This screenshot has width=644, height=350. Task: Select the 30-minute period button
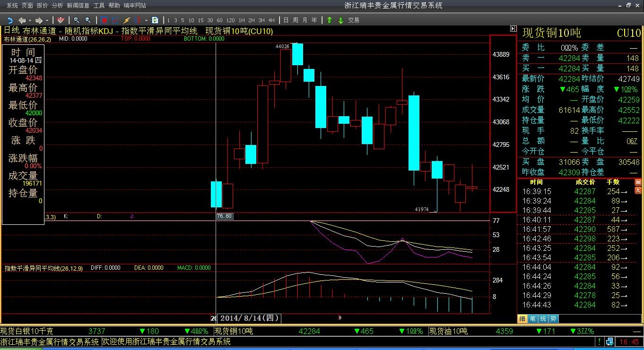coord(210,20)
